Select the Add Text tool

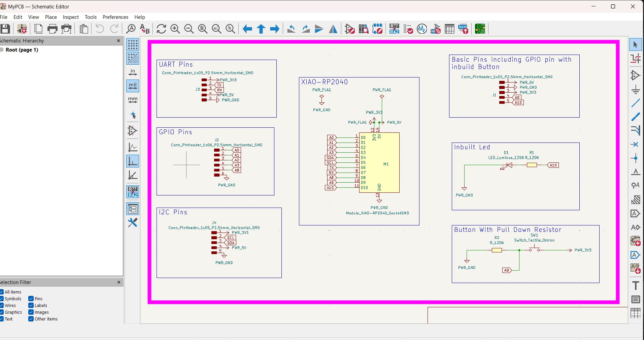(x=635, y=285)
